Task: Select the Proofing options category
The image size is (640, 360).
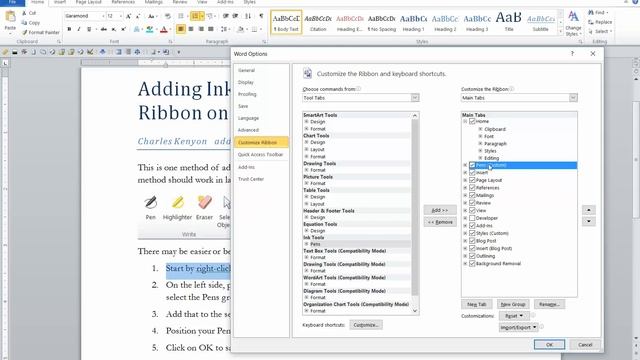Action: 247,94
